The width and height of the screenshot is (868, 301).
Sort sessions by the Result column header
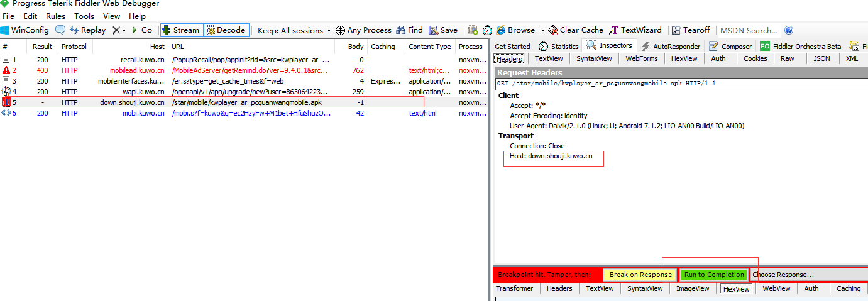pyautogui.click(x=43, y=47)
